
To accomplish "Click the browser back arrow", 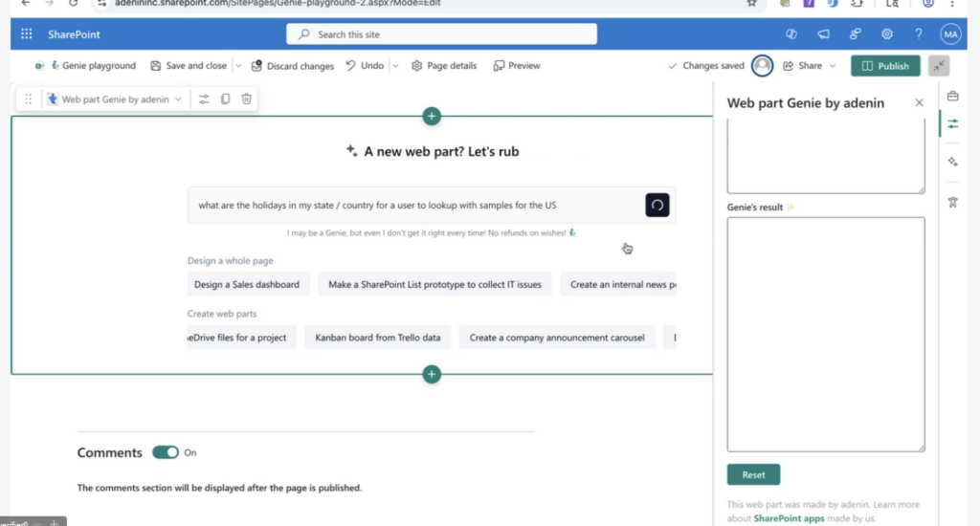I will (26, 3).
